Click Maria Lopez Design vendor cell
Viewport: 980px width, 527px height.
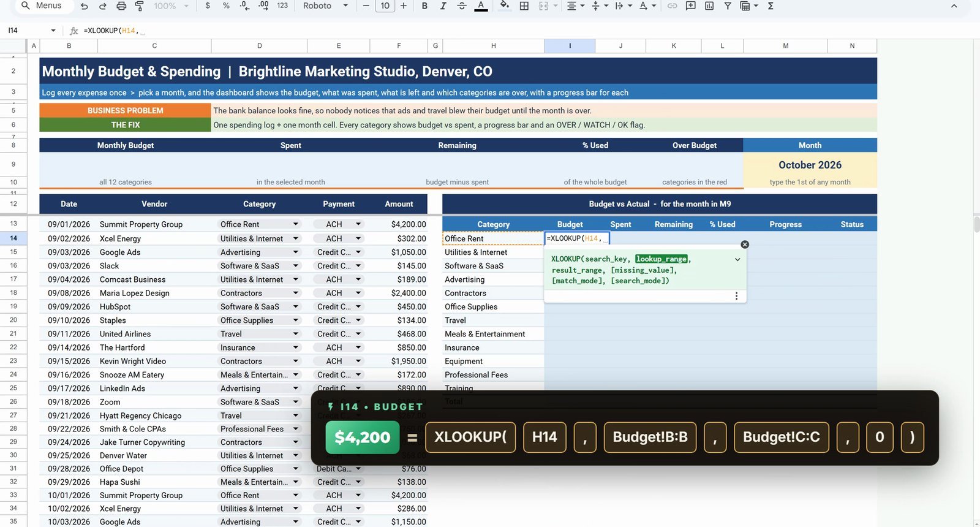(154, 293)
